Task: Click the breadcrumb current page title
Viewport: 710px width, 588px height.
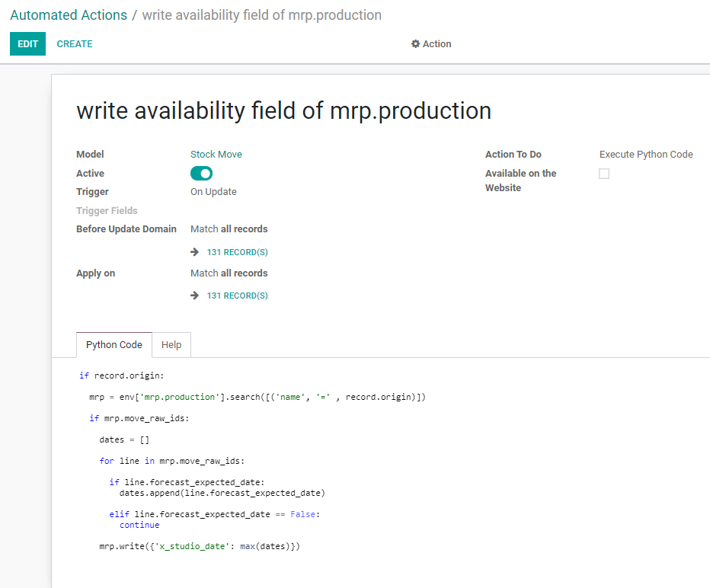Action: 262,15
